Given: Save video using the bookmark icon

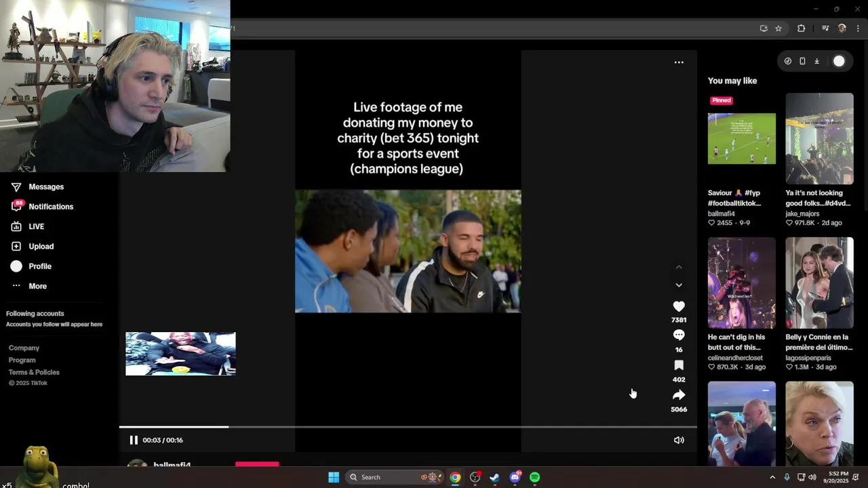Looking at the screenshot, I should click(x=679, y=365).
